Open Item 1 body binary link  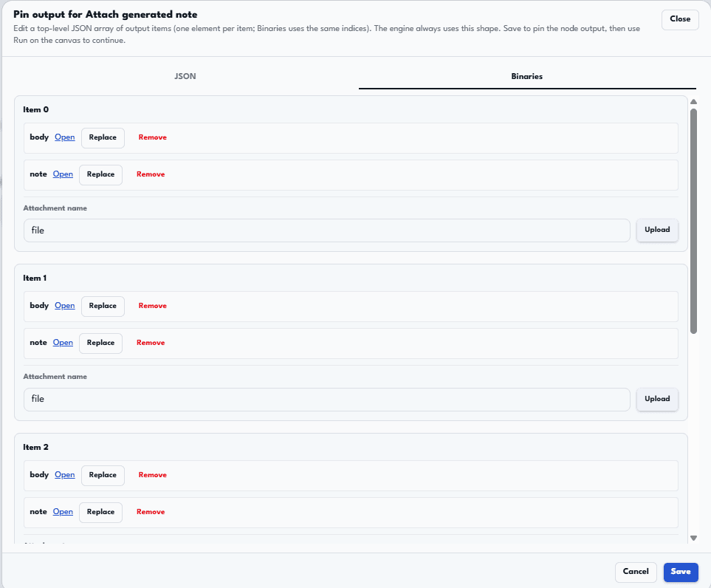[65, 306]
